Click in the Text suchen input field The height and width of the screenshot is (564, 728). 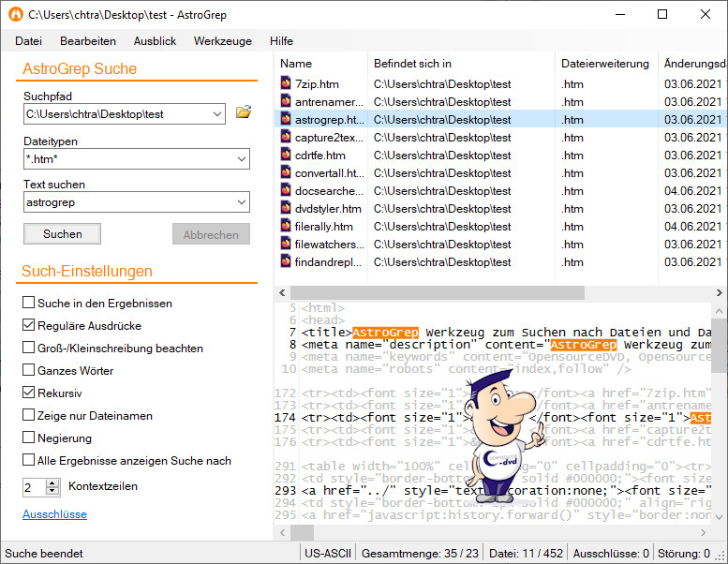click(x=129, y=202)
